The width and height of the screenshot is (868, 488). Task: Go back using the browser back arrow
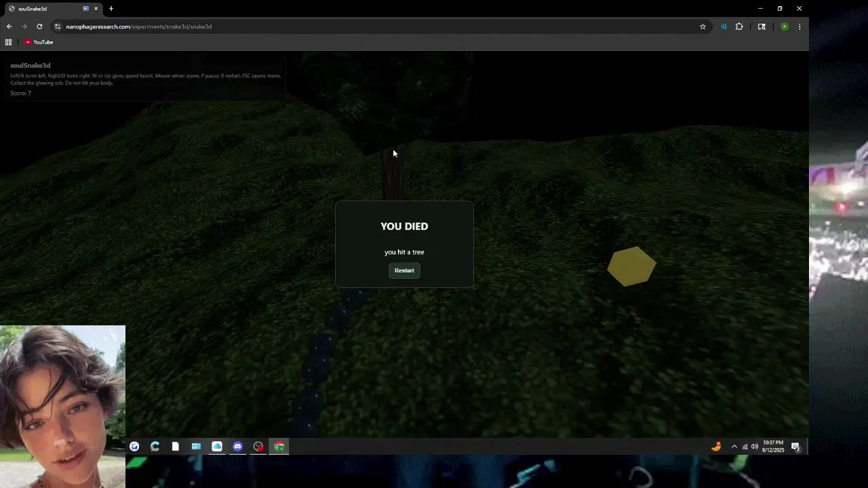coord(9,26)
